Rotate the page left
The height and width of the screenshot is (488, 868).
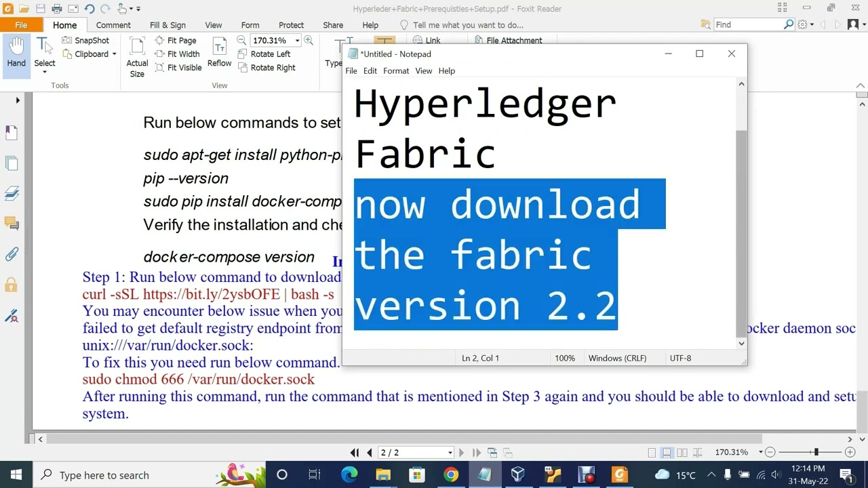click(264, 54)
